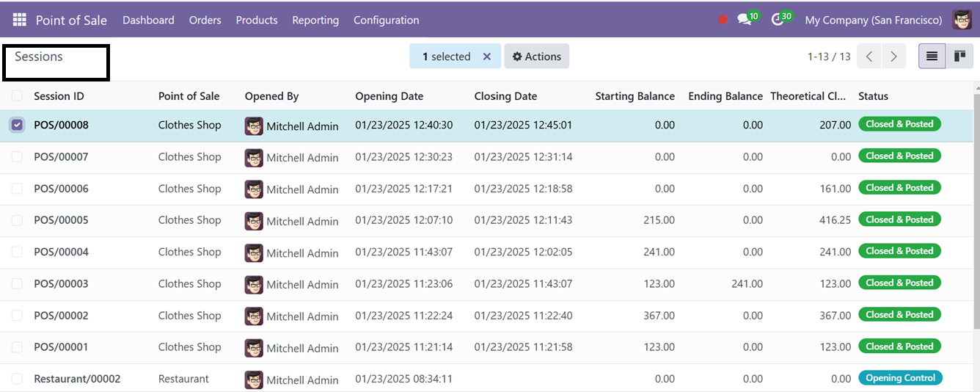980x392 pixels.
Task: Uncheck the POS/00008 session checkbox
Action: [17, 125]
